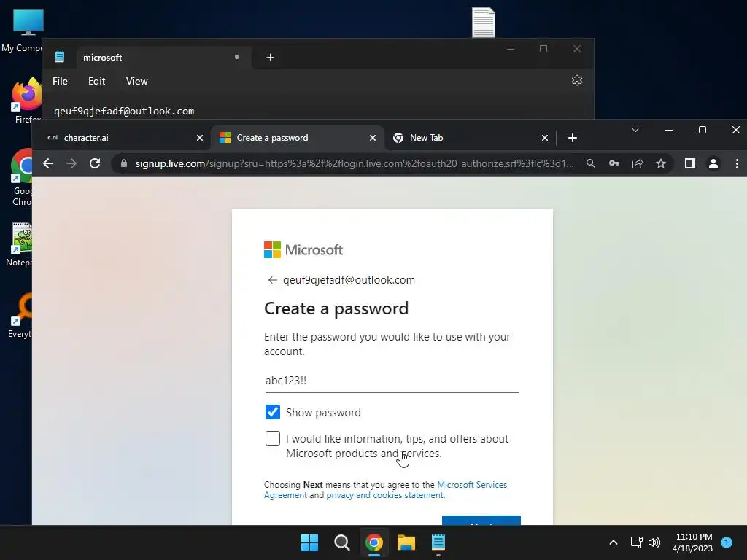Open Notepad View menu
This screenshot has height=560, width=747.
click(x=136, y=81)
